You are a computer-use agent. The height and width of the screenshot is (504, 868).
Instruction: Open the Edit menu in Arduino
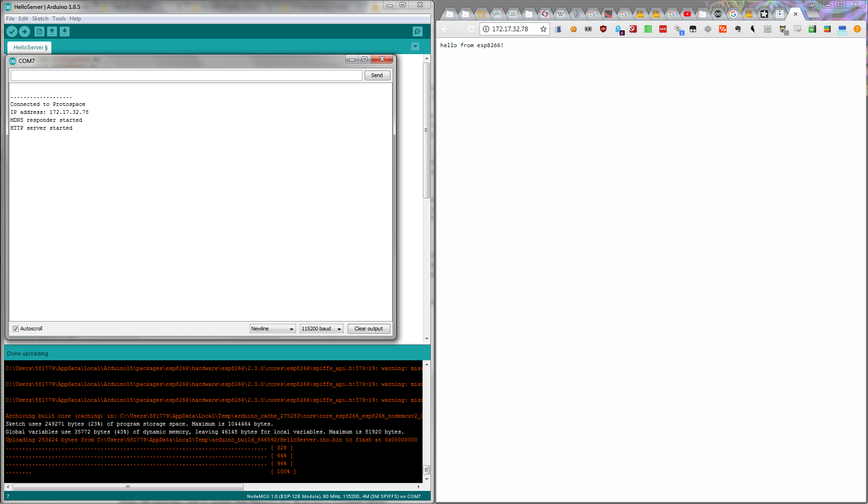23,19
